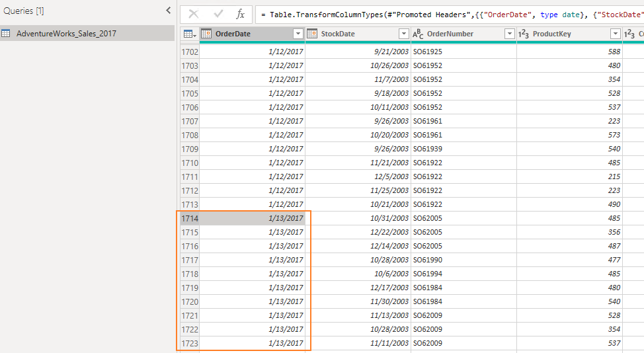This screenshot has width=644, height=353.
Task: Click OrderDate cell in row 1714
Action: click(253, 218)
